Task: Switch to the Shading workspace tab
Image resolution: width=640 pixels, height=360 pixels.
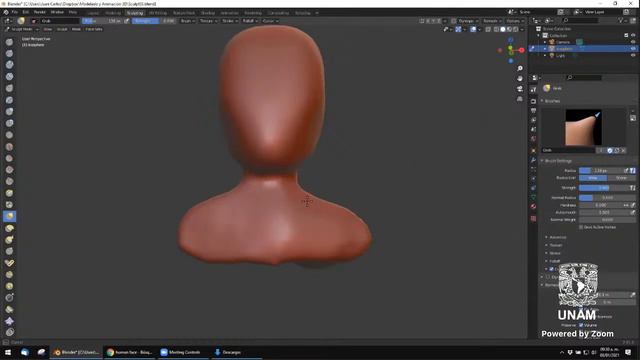Action: 208,13
